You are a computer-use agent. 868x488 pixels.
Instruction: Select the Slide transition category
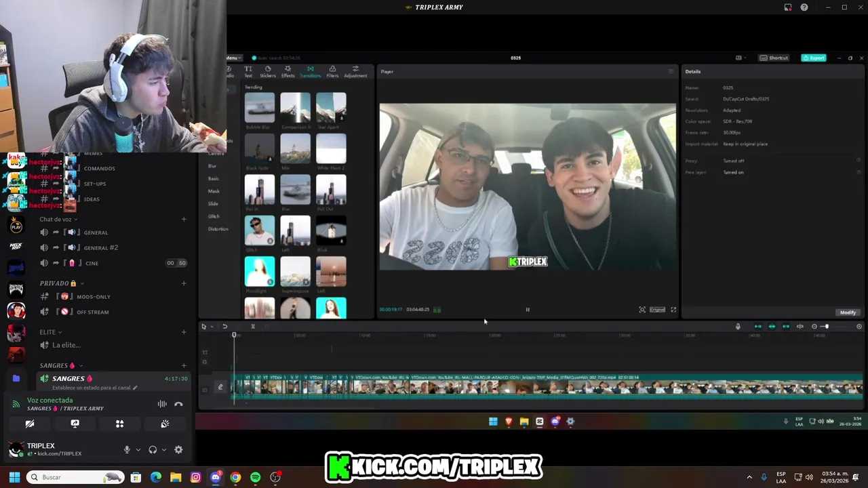[213, 203]
